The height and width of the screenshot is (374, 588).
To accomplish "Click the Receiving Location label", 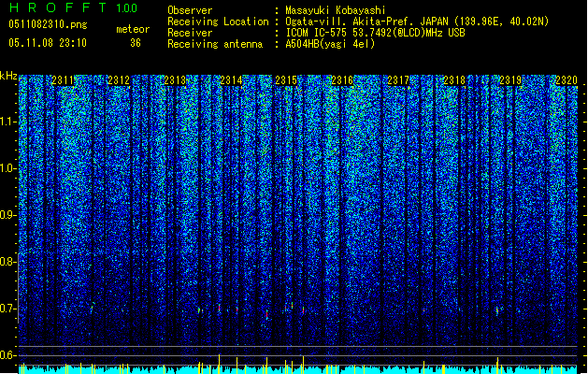I will (218, 22).
